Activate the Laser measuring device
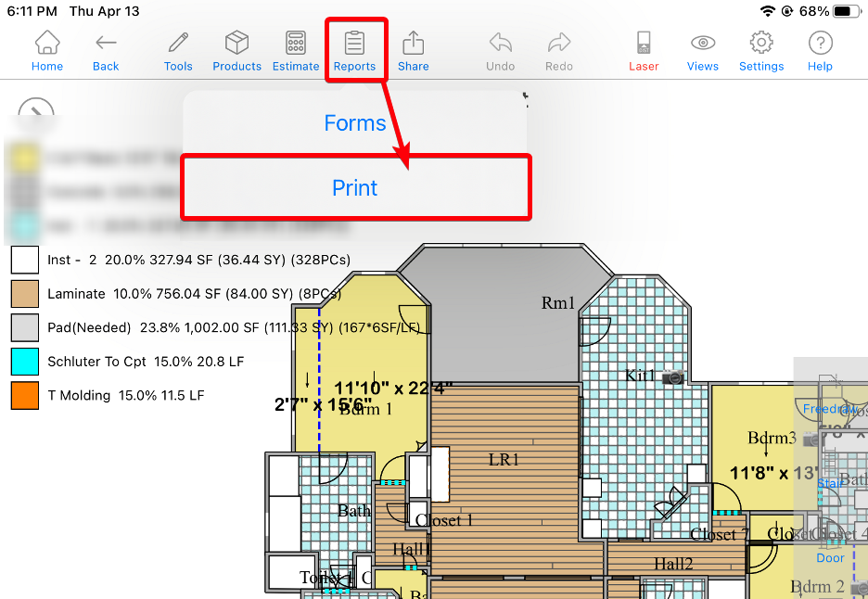Screen dimensions: 868x599 (x=644, y=51)
